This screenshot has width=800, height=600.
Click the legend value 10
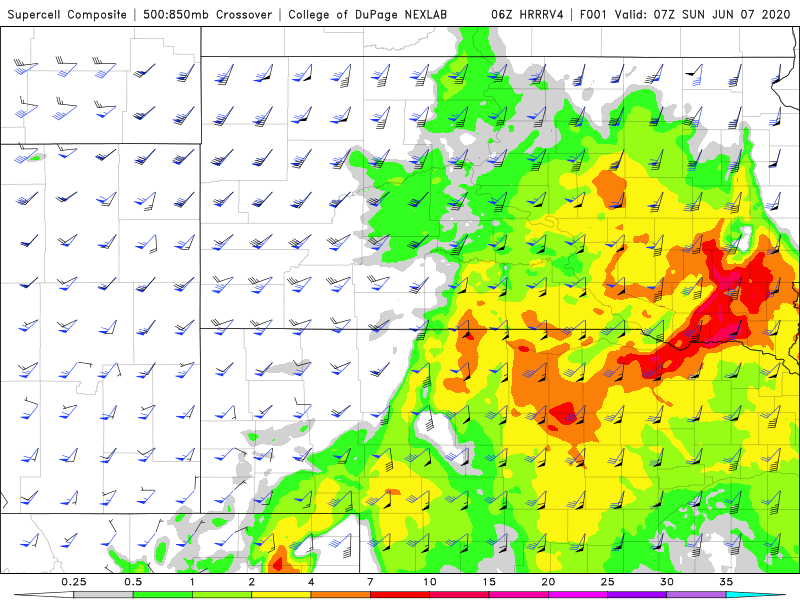(x=430, y=582)
